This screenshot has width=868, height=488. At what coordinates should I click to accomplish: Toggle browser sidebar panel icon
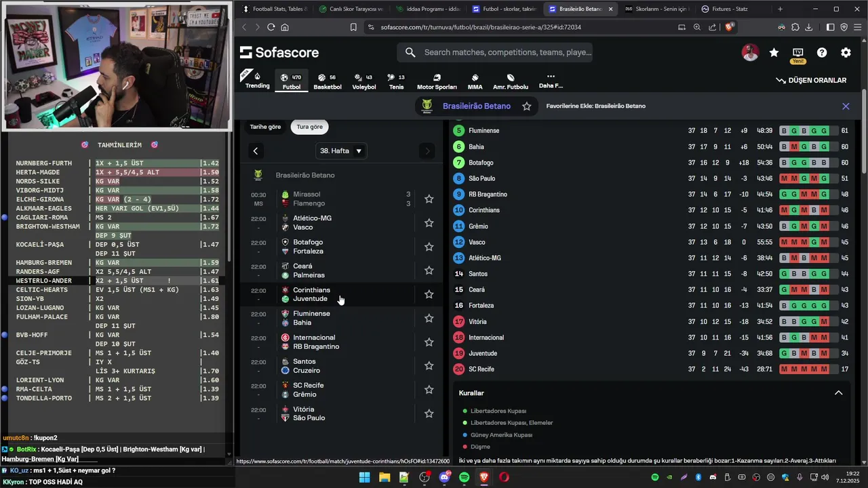[x=830, y=27]
